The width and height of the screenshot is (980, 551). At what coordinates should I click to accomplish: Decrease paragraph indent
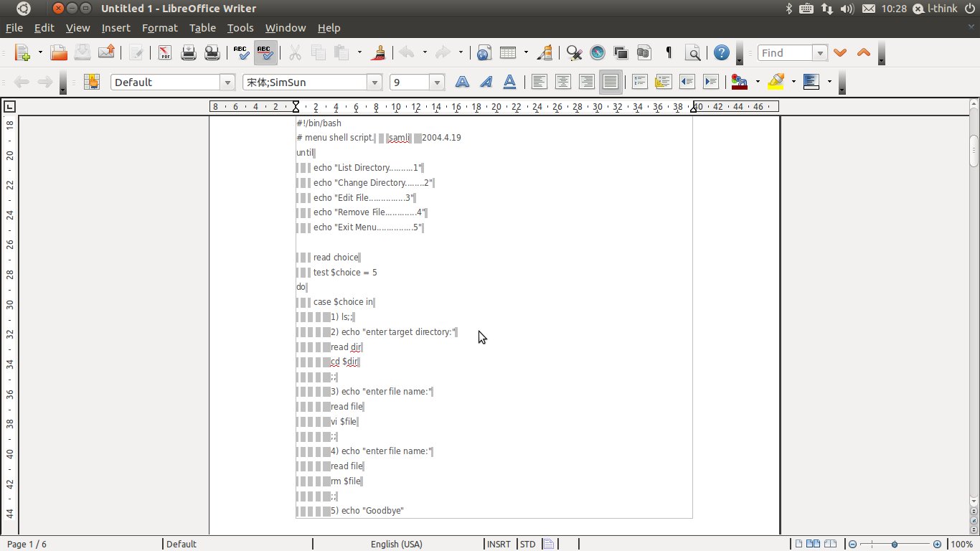click(687, 82)
